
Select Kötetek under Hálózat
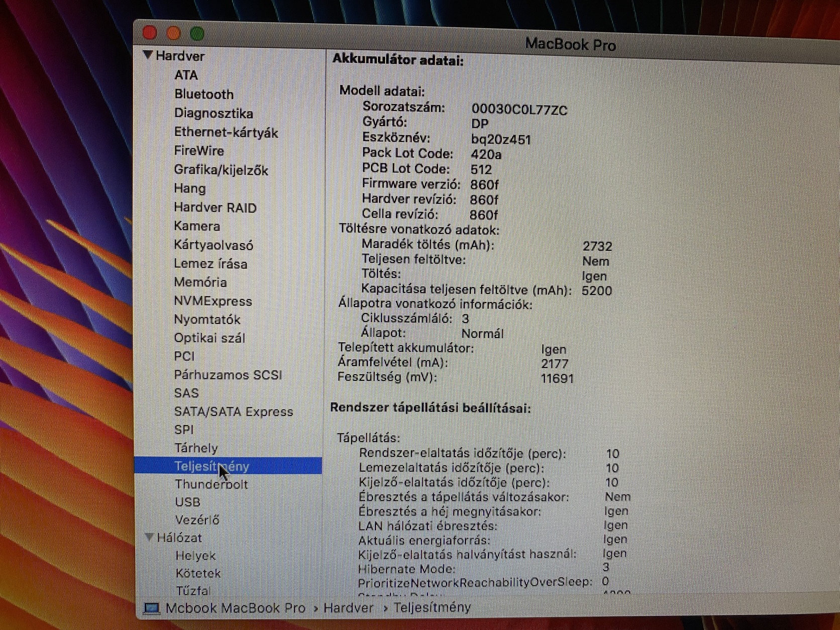(x=198, y=573)
